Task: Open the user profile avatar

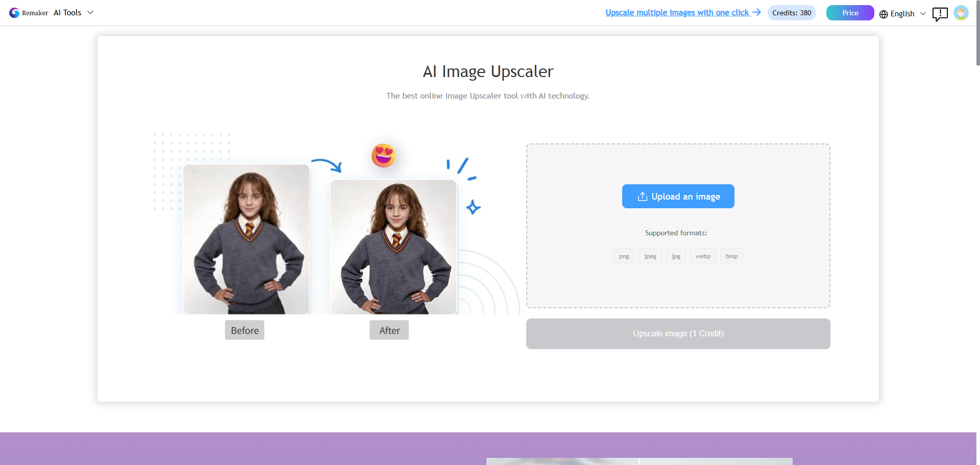Action: [x=961, y=13]
